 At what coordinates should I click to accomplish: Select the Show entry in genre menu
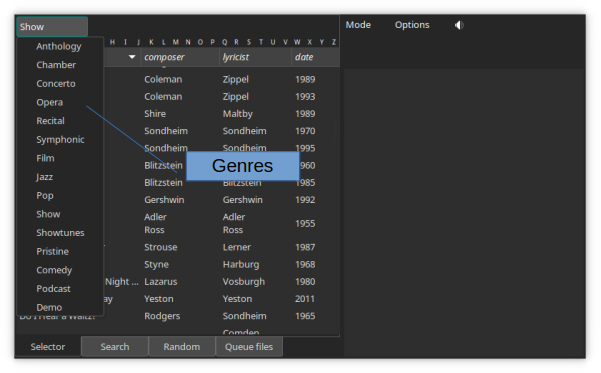point(48,214)
